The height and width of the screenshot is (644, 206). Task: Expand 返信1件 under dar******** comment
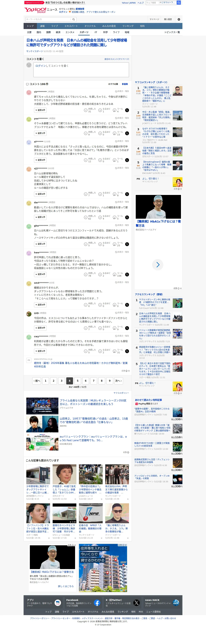coord(40,218)
